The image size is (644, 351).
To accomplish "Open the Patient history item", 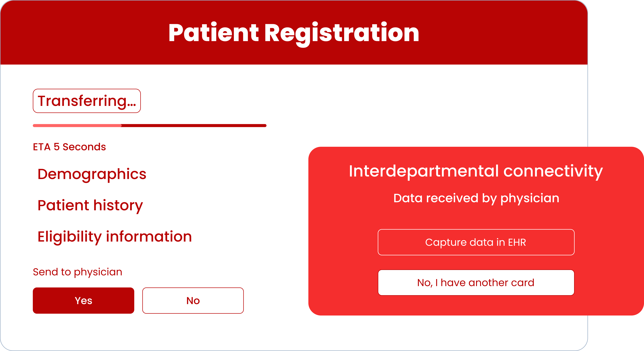I will pos(90,206).
